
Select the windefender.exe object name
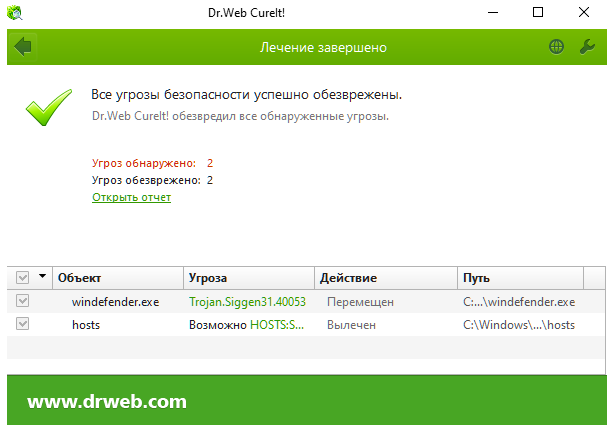coord(115,302)
